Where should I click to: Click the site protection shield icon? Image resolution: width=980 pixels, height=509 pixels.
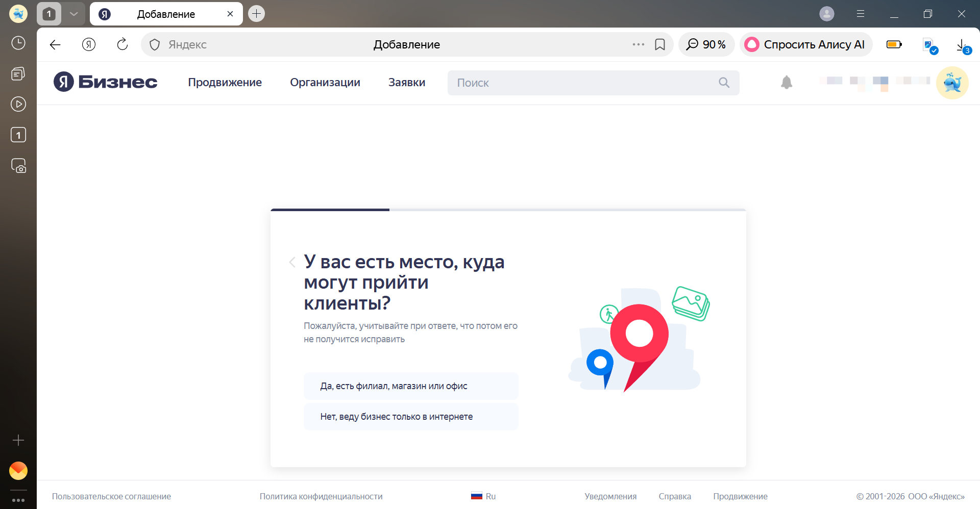click(x=154, y=44)
